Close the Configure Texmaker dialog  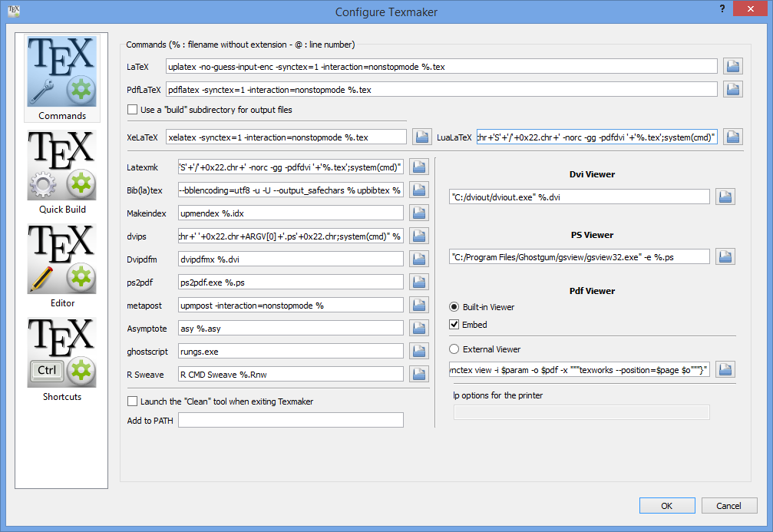point(750,8)
